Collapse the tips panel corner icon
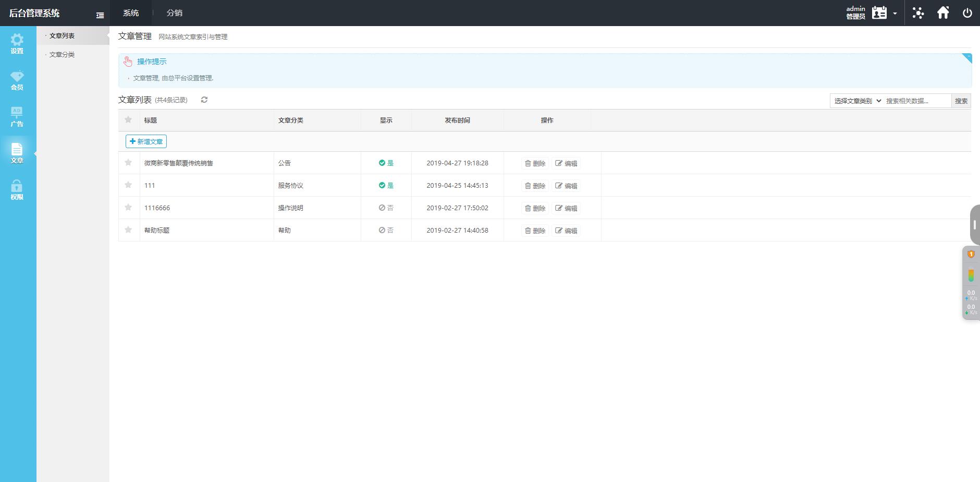The image size is (980, 482). tap(967, 58)
